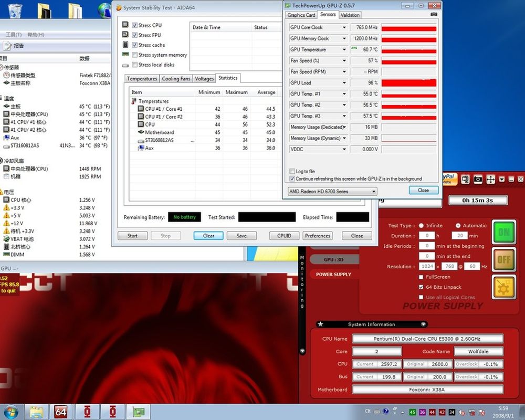
Task: Tick the FullScreen checkbox in OCCT
Action: click(x=421, y=277)
